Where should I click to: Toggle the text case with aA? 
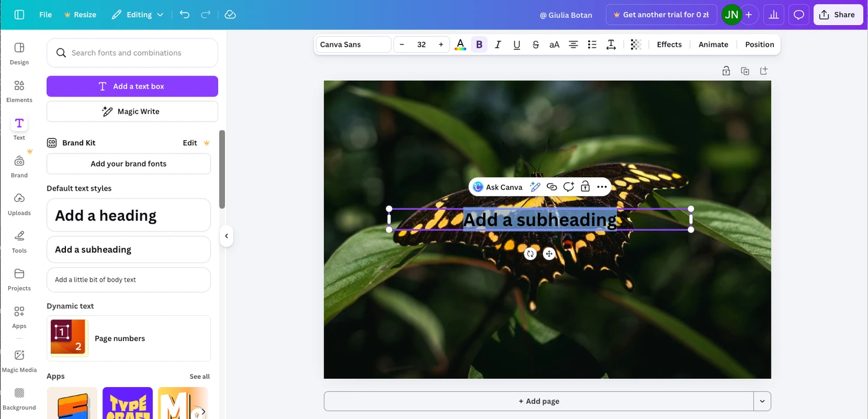[554, 44]
